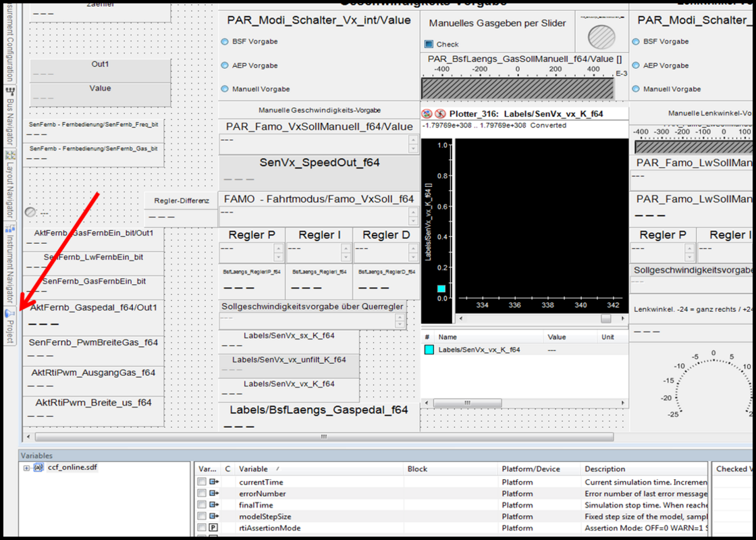Click the Instrument Navigator tab icon
This screenshot has height=540, width=756.
(x=9, y=229)
